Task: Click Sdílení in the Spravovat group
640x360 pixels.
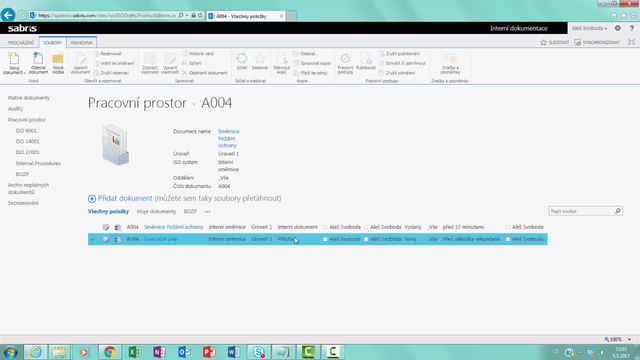Action: tap(192, 63)
